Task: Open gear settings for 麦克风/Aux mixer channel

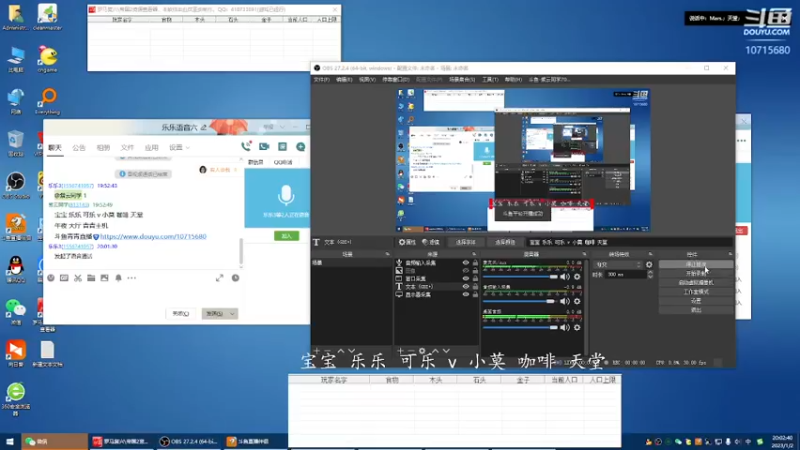Action: [577, 277]
